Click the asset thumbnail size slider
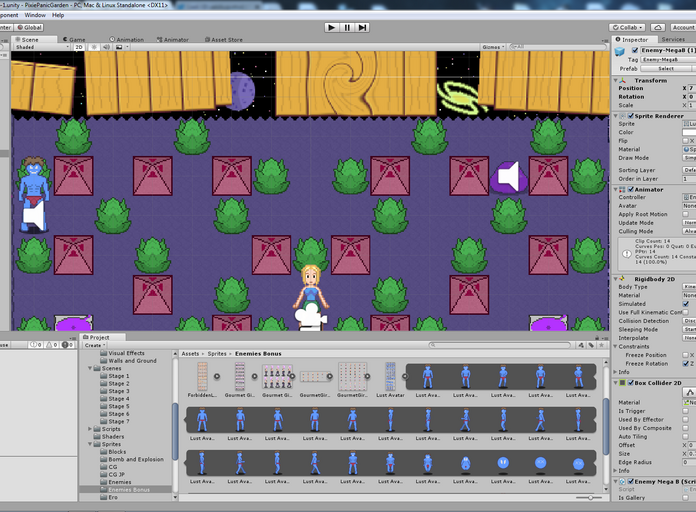This screenshot has height=512, width=696. point(589,497)
